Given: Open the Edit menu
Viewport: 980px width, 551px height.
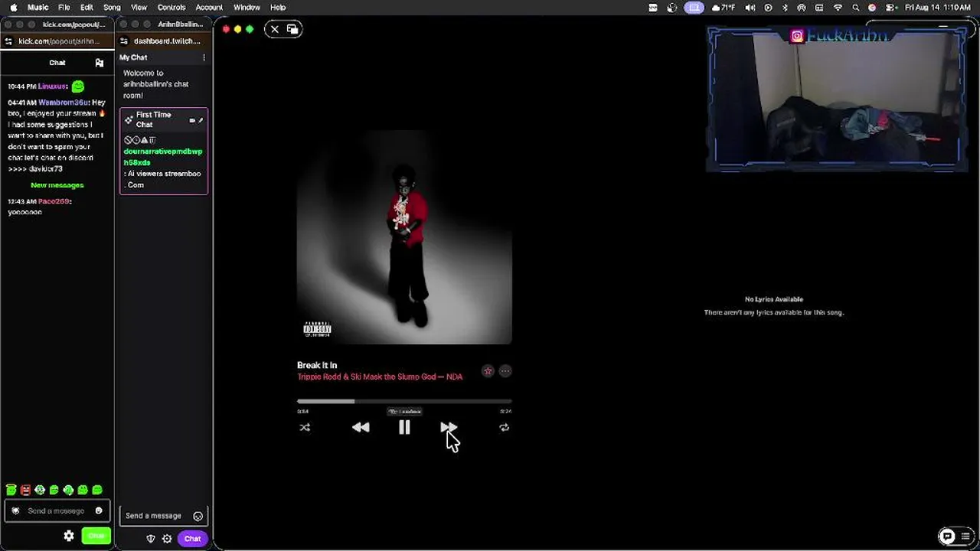Looking at the screenshot, I should pos(87,8).
